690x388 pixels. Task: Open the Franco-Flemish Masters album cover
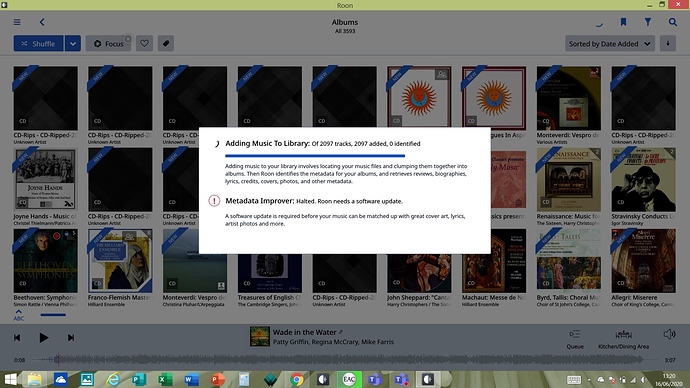coord(120,261)
